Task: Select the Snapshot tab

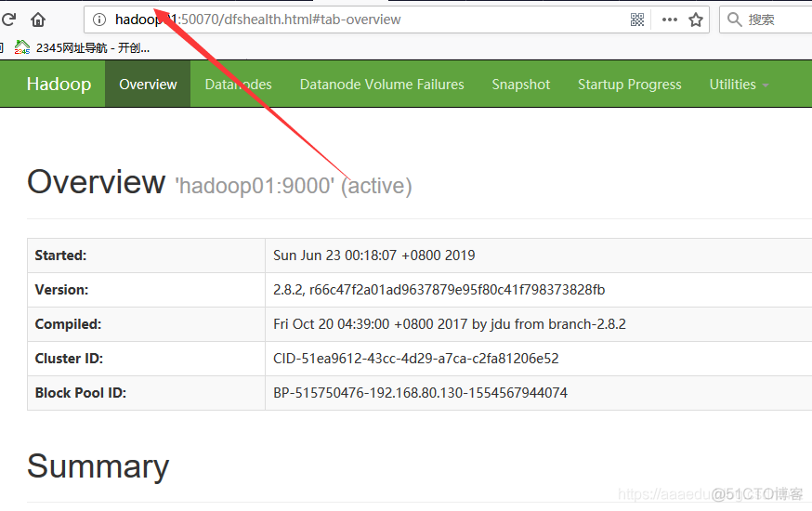Action: pyautogui.click(x=520, y=85)
